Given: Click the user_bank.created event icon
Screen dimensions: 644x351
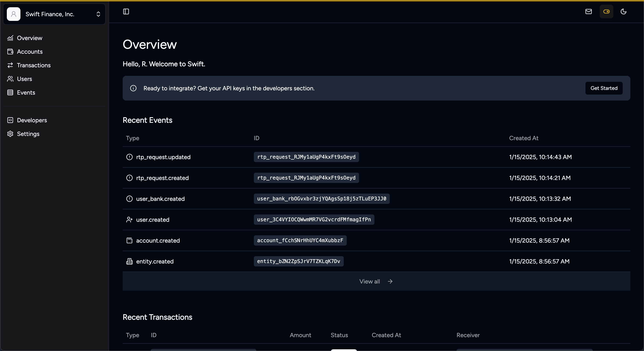Looking at the screenshot, I should click(129, 199).
